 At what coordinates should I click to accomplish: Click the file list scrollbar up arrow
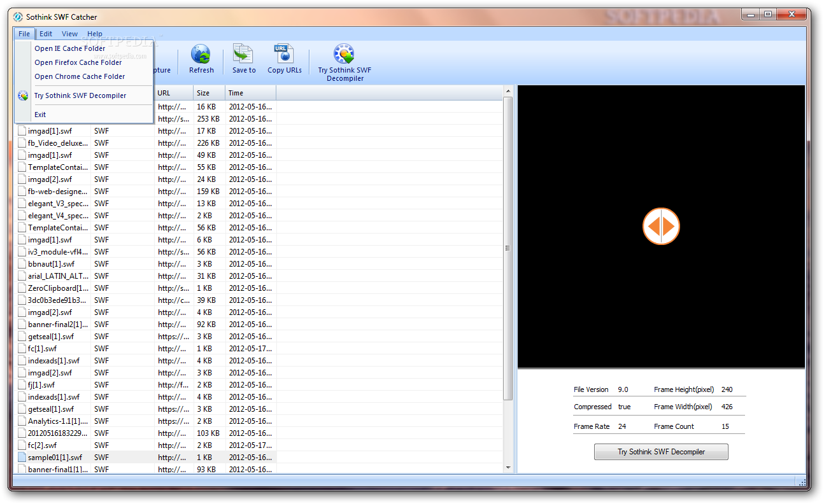point(508,92)
